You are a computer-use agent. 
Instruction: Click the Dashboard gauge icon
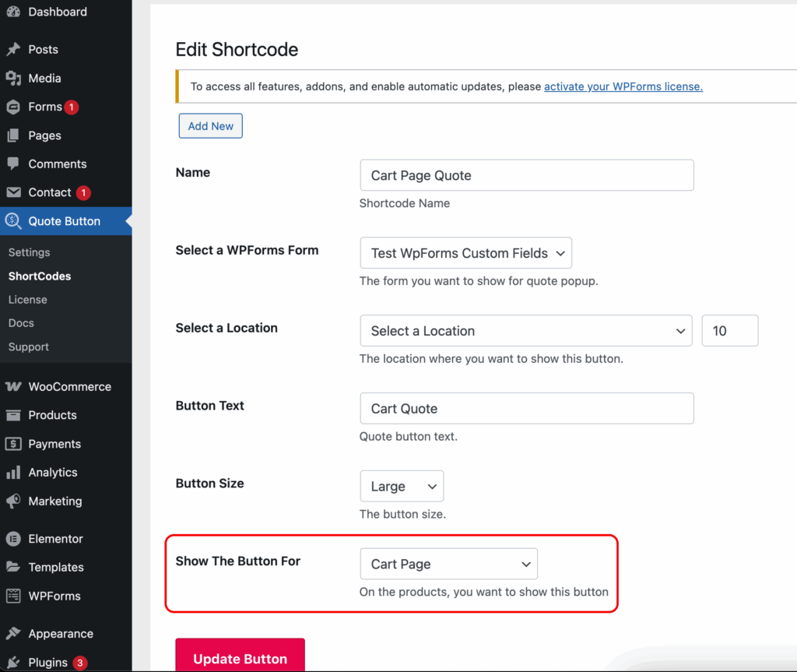13,12
